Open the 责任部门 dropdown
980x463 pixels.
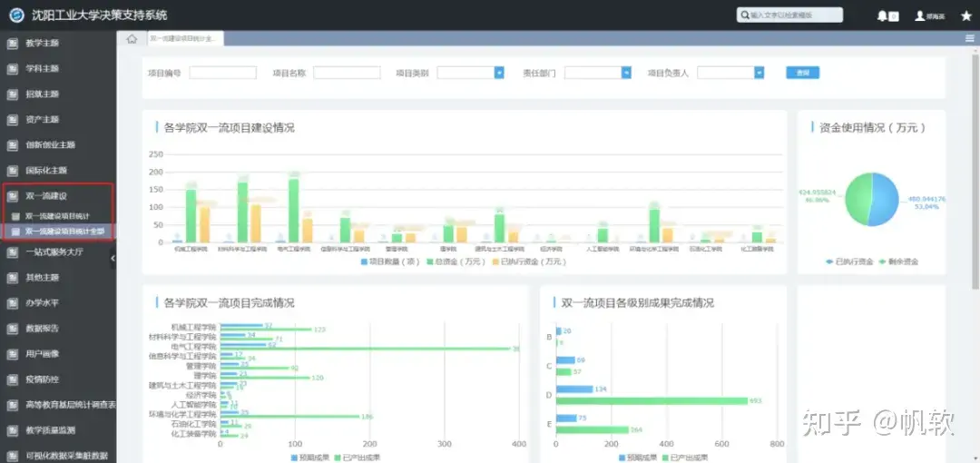pos(598,73)
